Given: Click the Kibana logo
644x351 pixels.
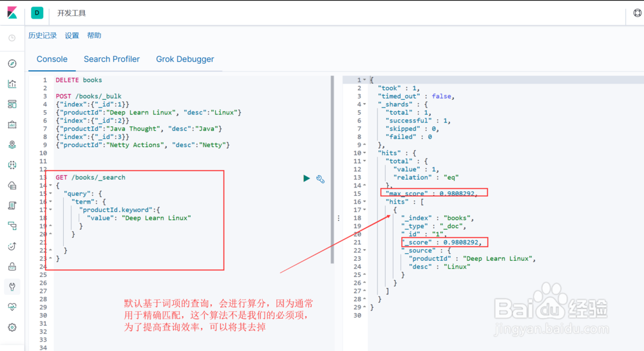Looking at the screenshot, I should [x=12, y=13].
